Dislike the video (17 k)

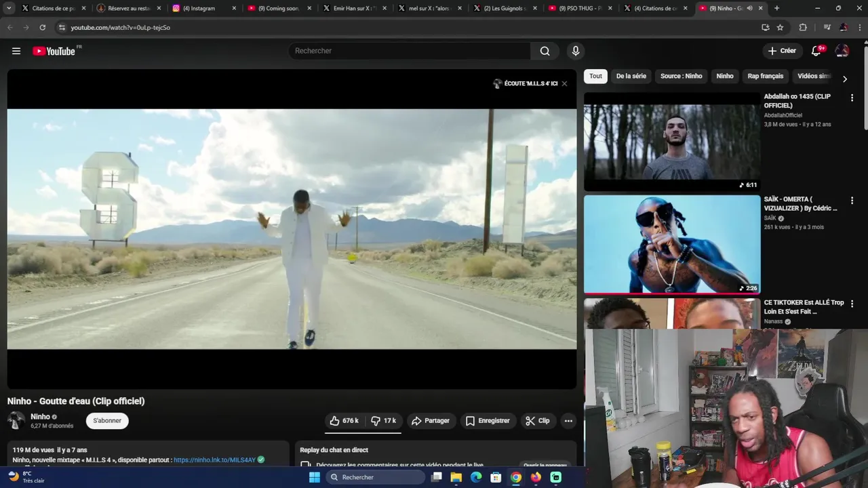click(383, 421)
